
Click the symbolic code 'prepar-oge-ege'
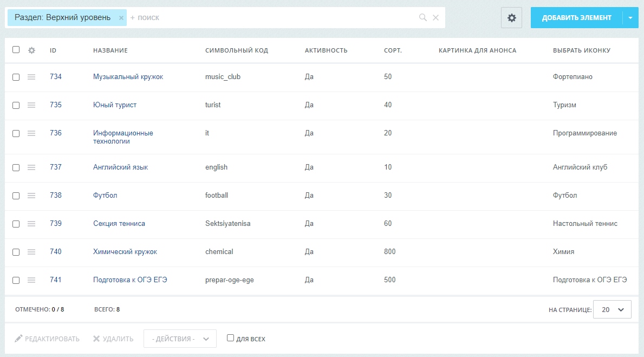tap(230, 280)
